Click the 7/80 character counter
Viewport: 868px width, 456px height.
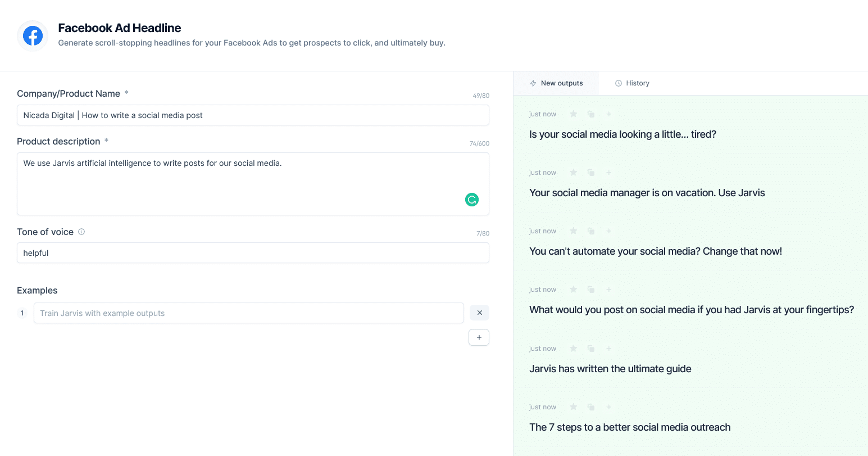click(x=483, y=233)
